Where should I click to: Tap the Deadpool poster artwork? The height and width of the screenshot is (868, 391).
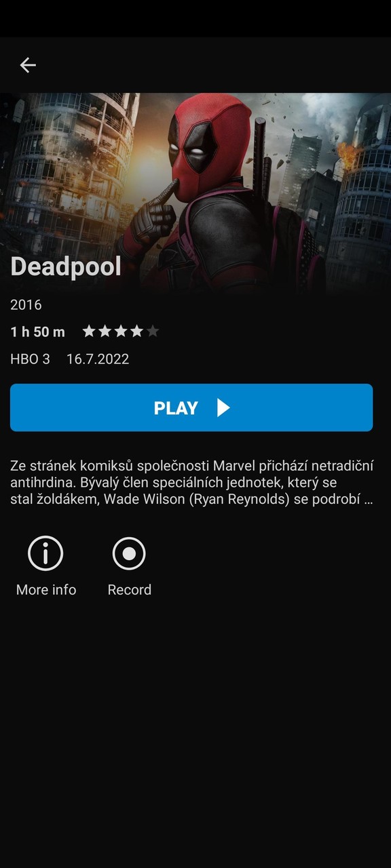point(195,193)
